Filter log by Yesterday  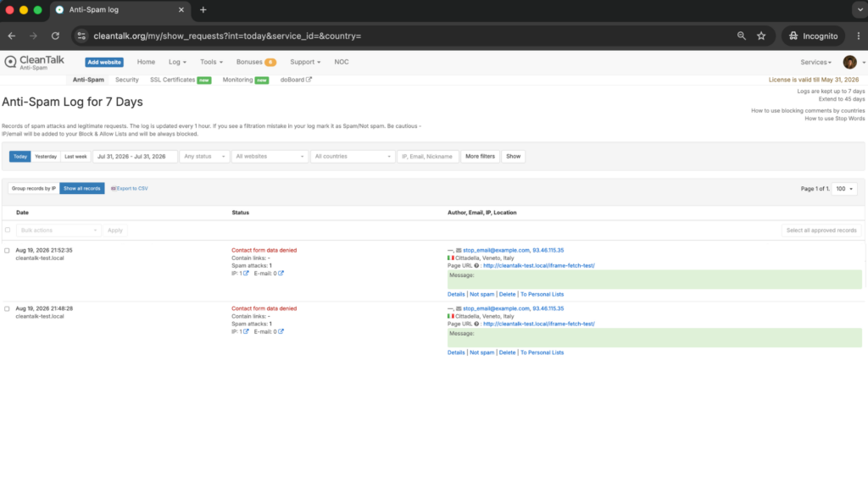[46, 157]
